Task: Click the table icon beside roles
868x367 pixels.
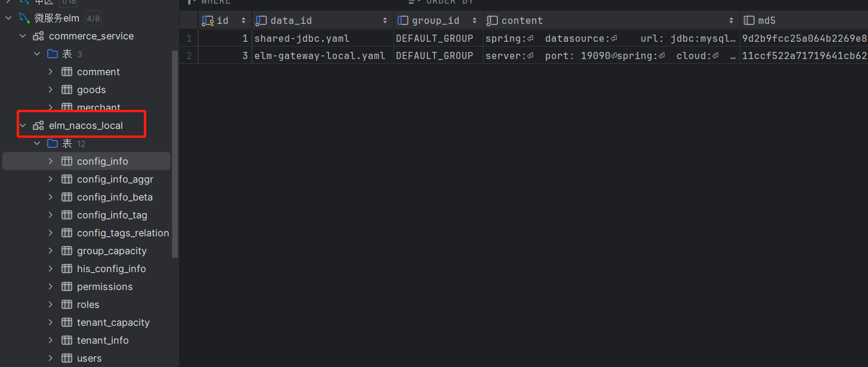Action: (67, 304)
